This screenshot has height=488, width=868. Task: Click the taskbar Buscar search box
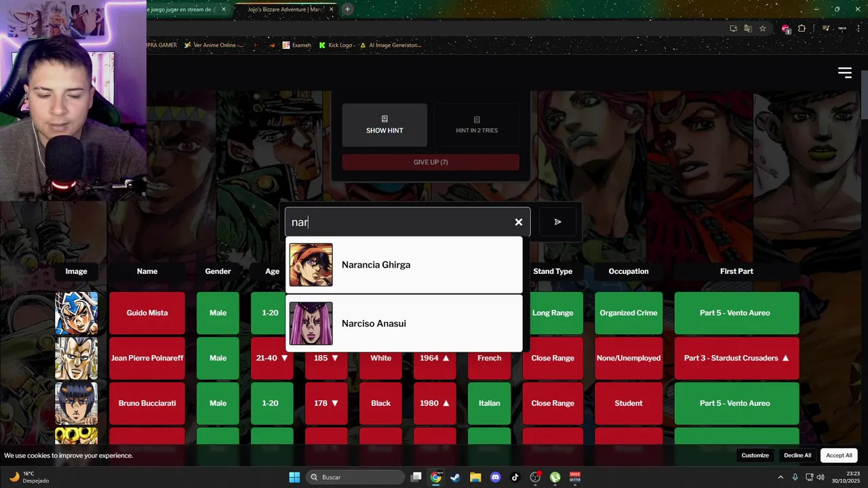(x=355, y=477)
